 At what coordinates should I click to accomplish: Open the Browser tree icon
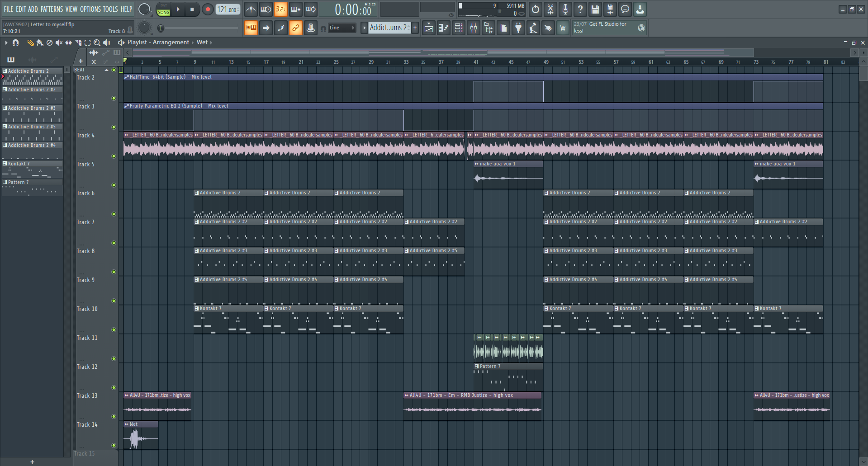(489, 28)
